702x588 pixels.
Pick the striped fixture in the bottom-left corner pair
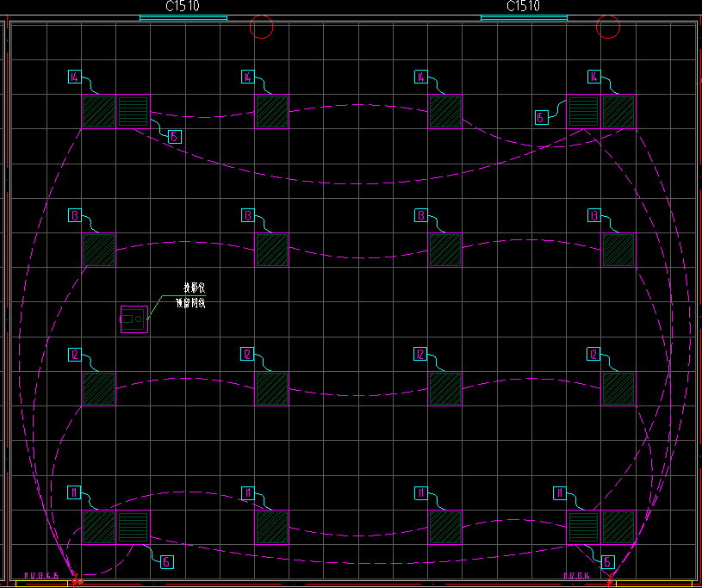click(133, 527)
